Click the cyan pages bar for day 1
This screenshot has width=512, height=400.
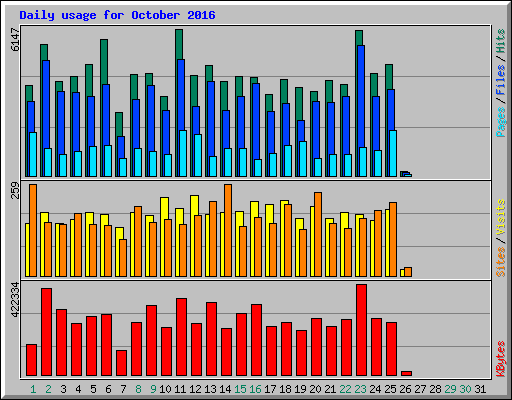click(x=33, y=154)
